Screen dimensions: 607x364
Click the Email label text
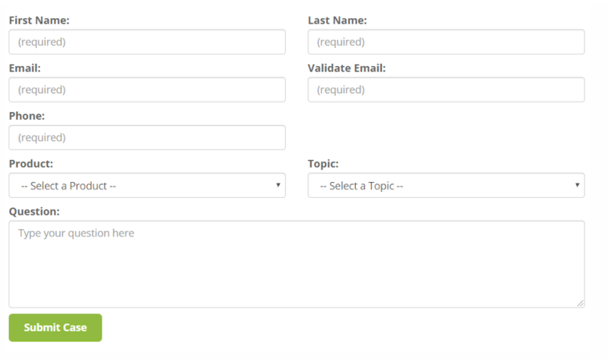pos(25,68)
